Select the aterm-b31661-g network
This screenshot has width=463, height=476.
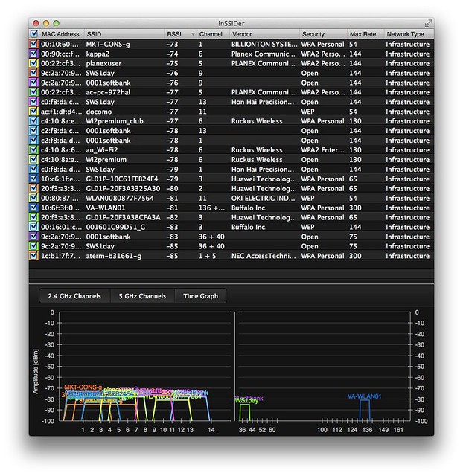(231, 256)
